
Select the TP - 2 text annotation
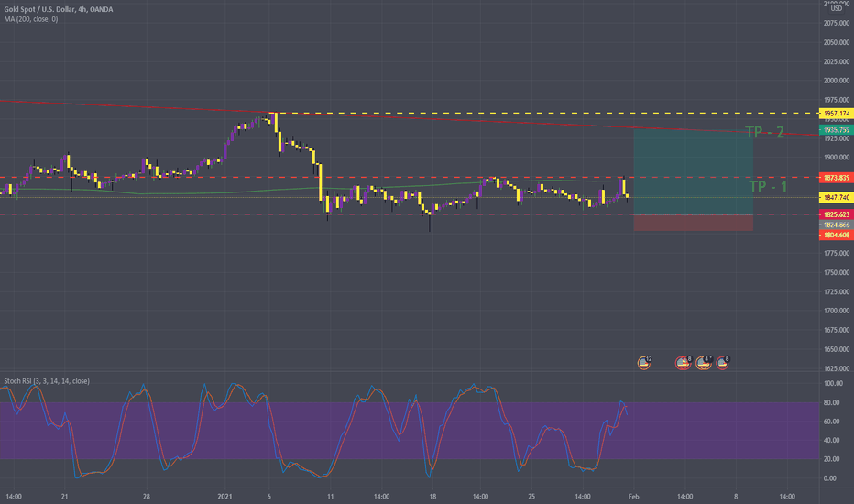click(x=765, y=132)
